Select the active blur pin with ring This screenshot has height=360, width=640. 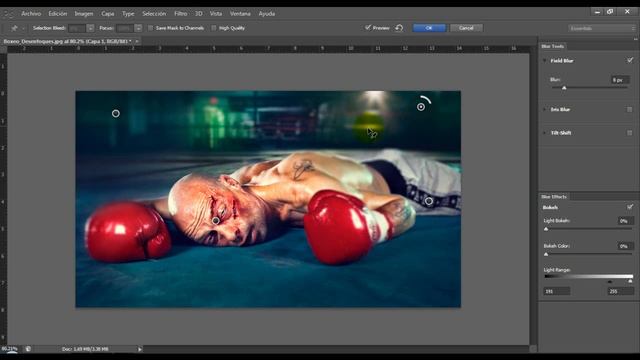click(421, 107)
